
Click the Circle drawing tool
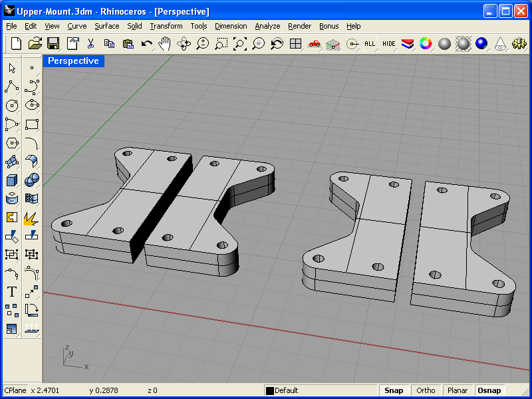pyautogui.click(x=11, y=105)
